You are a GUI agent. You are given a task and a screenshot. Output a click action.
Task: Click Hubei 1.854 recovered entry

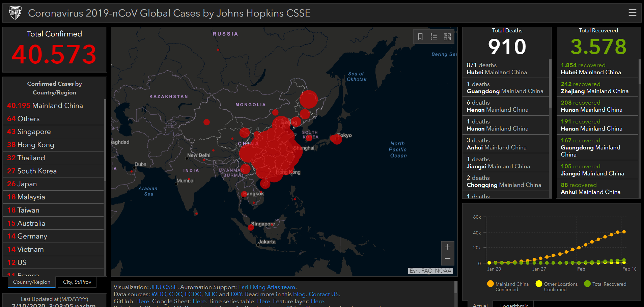tap(597, 68)
